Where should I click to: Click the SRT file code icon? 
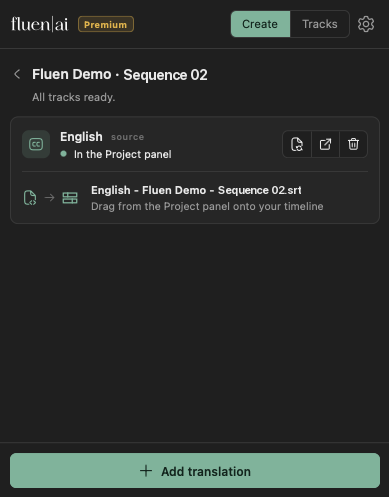30,198
